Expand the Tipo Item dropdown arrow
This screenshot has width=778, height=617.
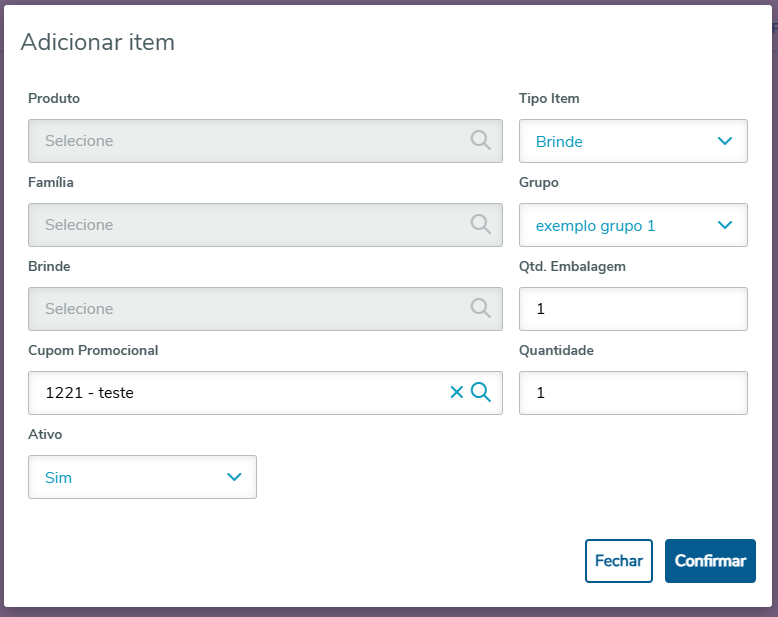pyautogui.click(x=726, y=141)
